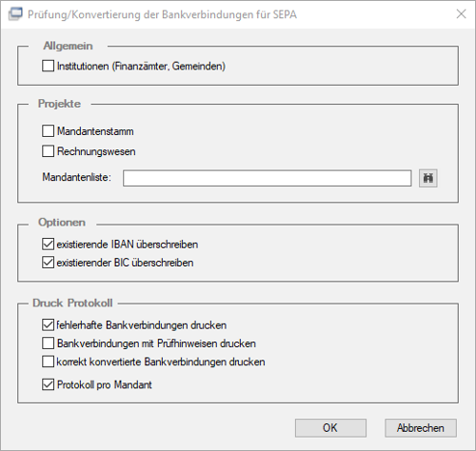The height and width of the screenshot is (451, 476).
Task: Click the Mandantenliste label
Action: 77,177
